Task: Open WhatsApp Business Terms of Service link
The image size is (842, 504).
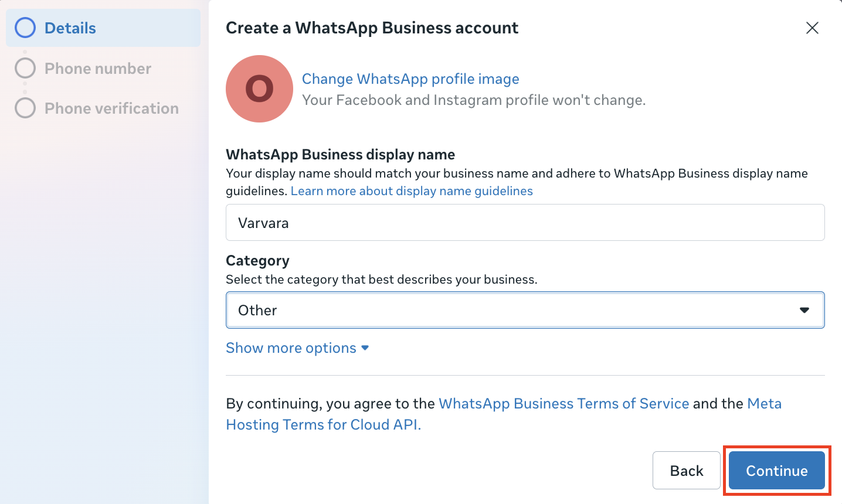Action: [563, 404]
